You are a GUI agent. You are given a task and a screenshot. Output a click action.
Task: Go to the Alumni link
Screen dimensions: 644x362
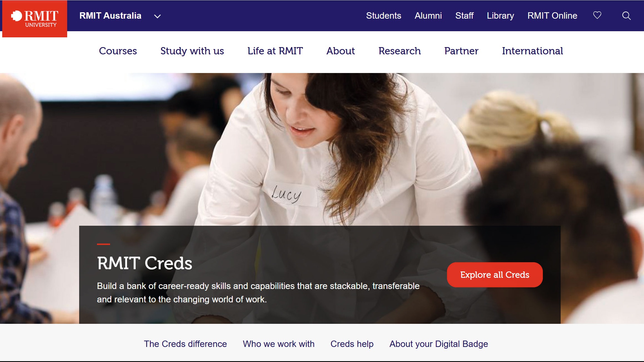[428, 16]
